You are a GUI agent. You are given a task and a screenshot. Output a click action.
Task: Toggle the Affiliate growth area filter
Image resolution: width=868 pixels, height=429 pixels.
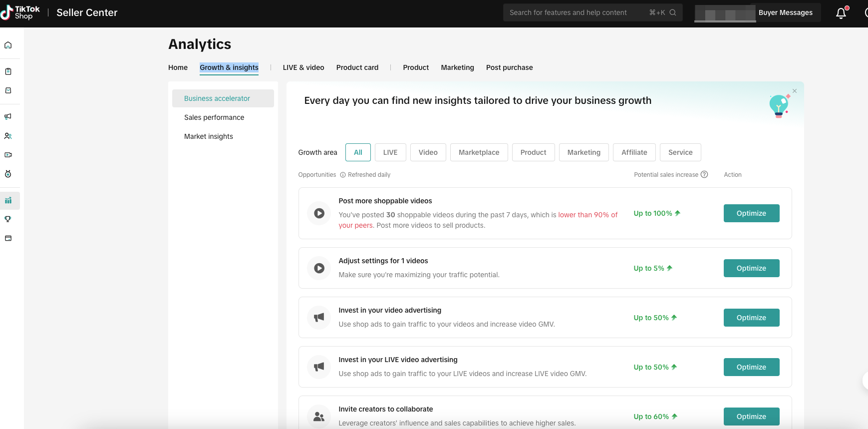click(634, 152)
